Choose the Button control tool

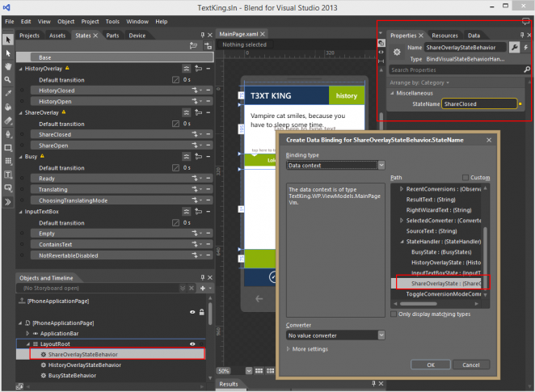[8, 188]
